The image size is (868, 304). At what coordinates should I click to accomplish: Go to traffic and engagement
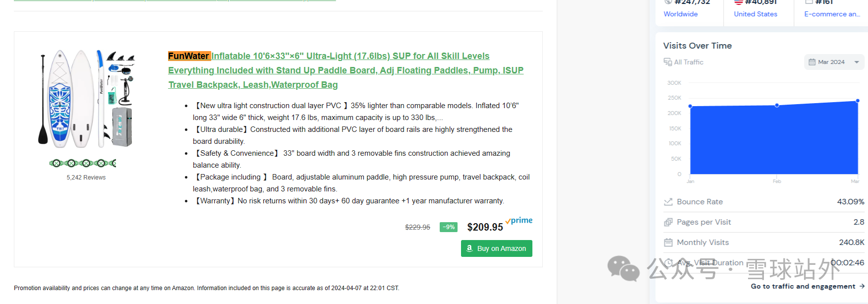coord(803,286)
